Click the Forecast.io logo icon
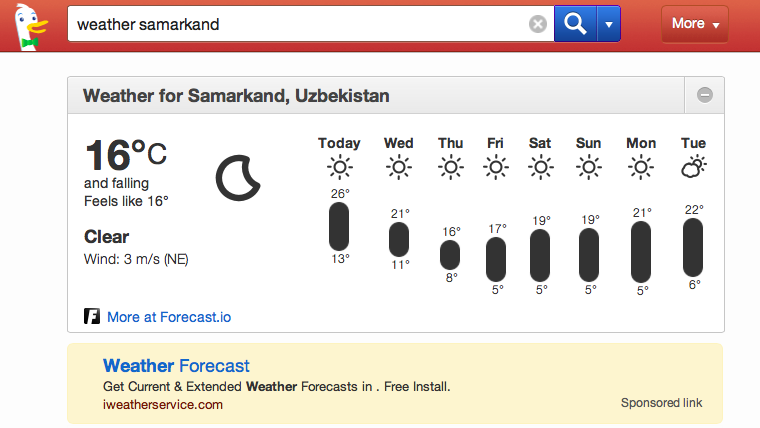Screen dimensions: 760x428 [92, 317]
